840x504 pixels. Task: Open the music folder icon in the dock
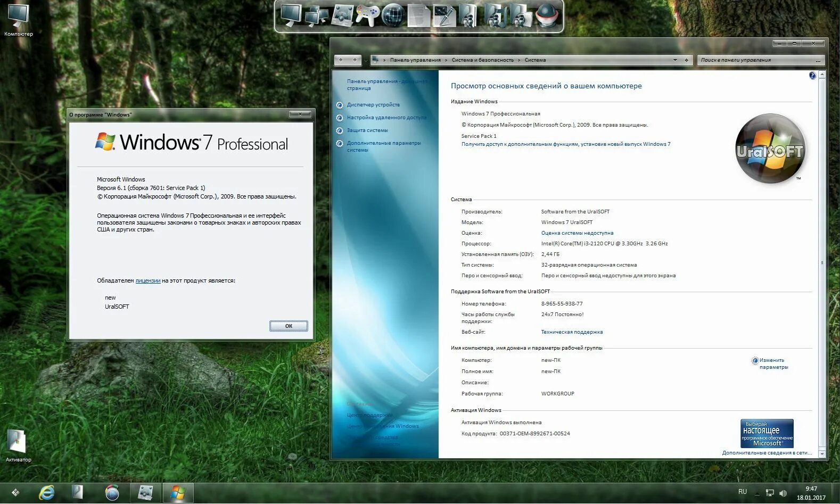[496, 15]
